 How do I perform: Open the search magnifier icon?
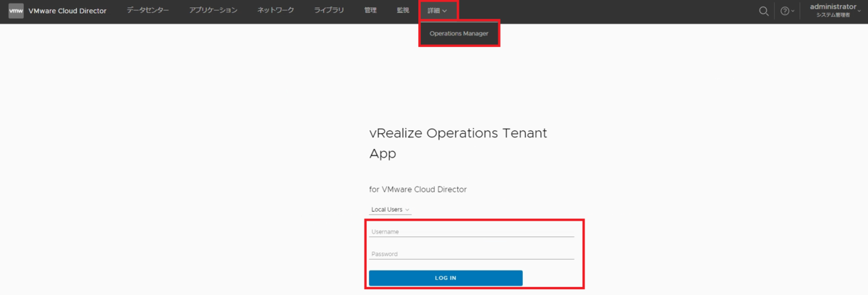tap(764, 11)
